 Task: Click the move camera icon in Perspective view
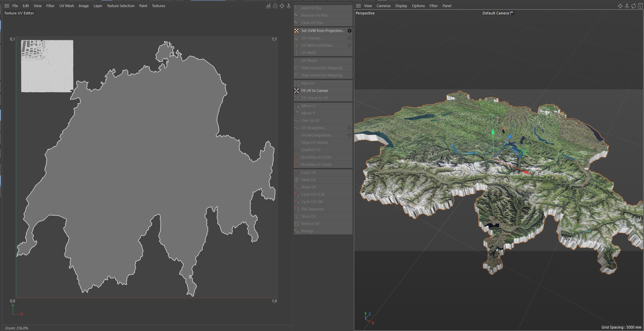[620, 6]
